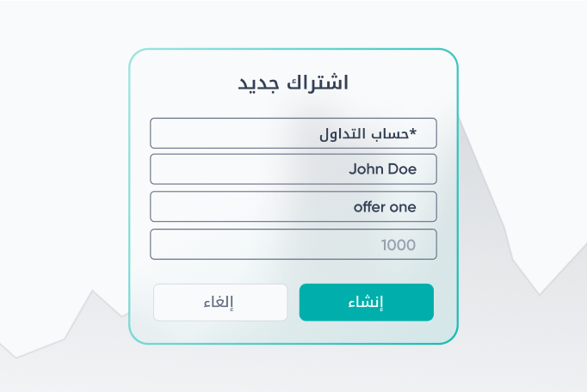Open the حساب التداول trading account field
This screenshot has height=392, width=587.
293,133
